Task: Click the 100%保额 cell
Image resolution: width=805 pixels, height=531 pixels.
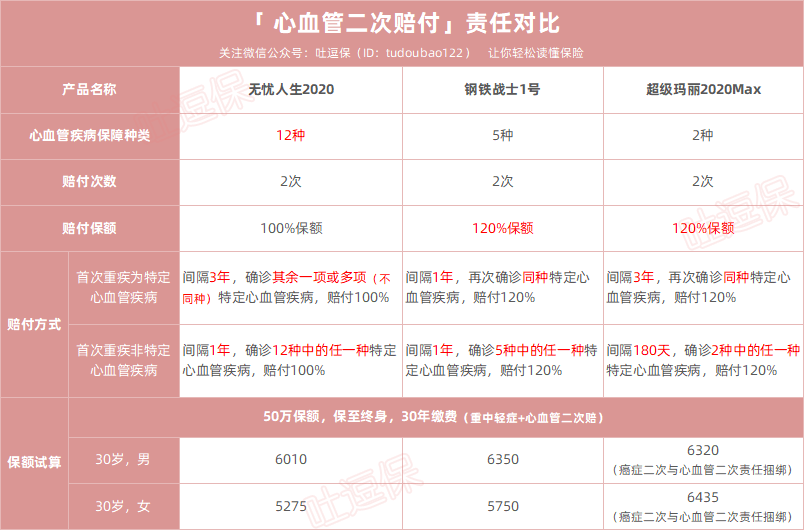Action: point(291,228)
